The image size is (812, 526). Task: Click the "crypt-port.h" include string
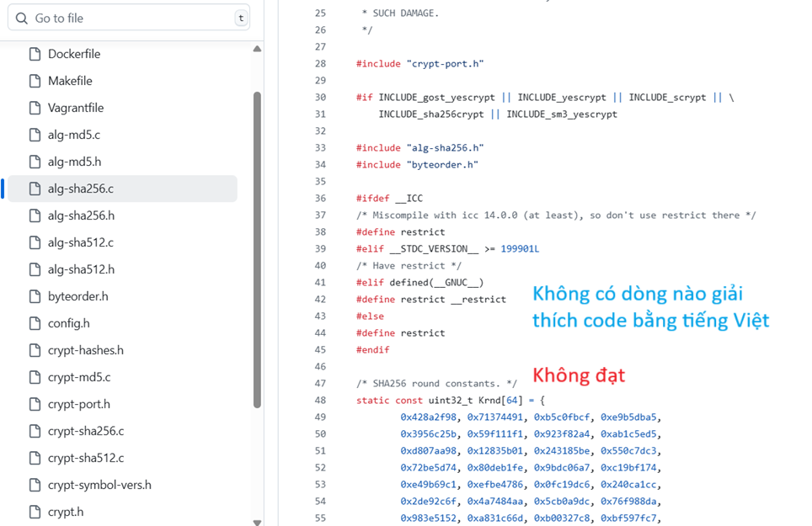[x=445, y=64]
